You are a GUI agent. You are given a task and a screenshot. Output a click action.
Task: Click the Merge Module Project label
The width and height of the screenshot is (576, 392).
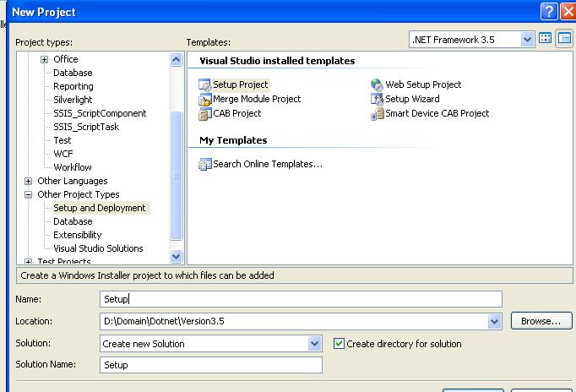tap(257, 99)
